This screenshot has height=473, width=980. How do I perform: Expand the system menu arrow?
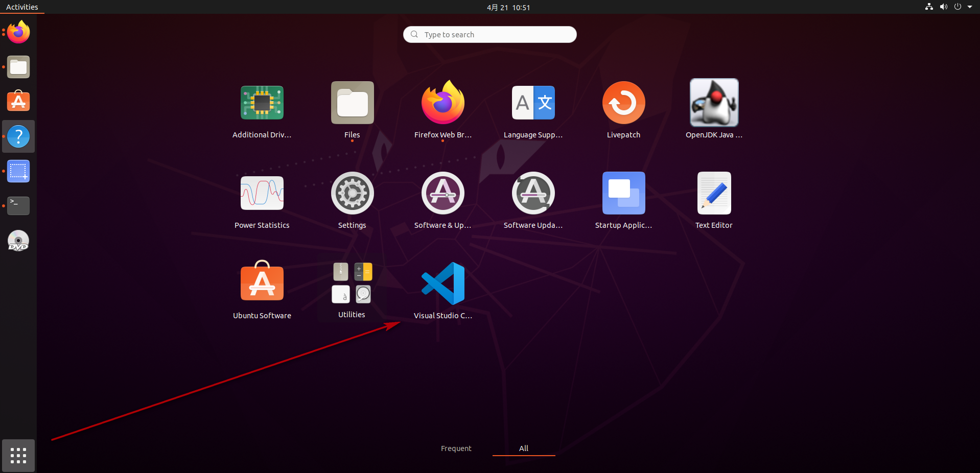(970, 7)
